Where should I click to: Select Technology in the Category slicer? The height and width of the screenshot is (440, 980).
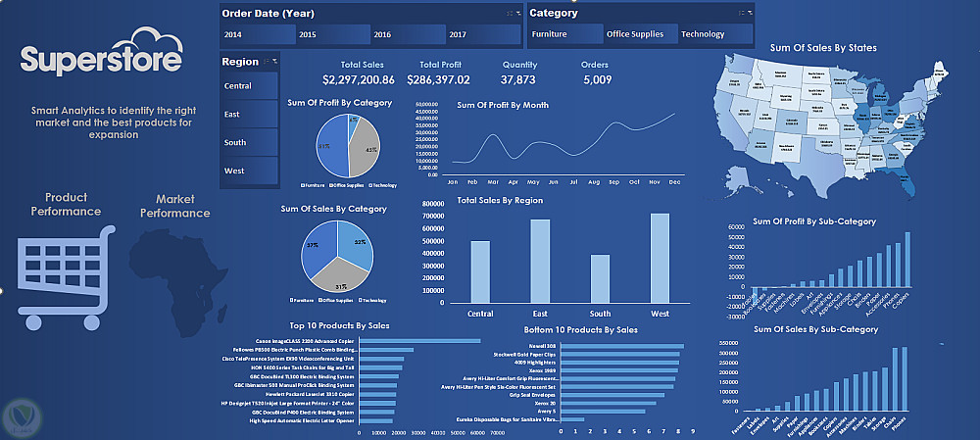click(715, 34)
